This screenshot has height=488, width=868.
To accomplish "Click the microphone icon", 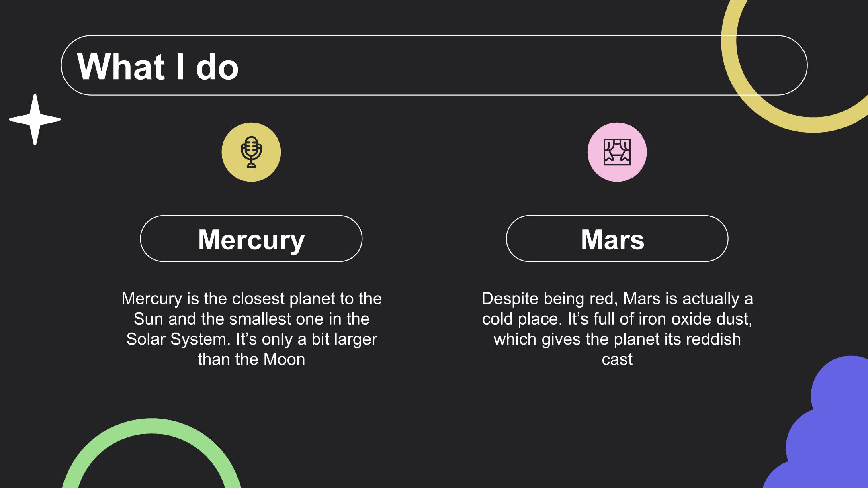I will tap(251, 152).
